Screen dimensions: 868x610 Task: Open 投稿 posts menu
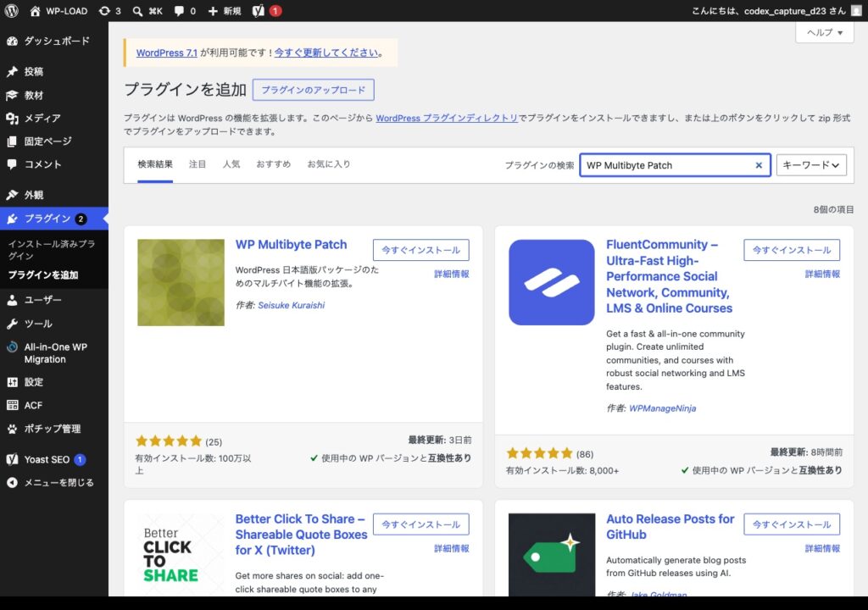(54, 71)
